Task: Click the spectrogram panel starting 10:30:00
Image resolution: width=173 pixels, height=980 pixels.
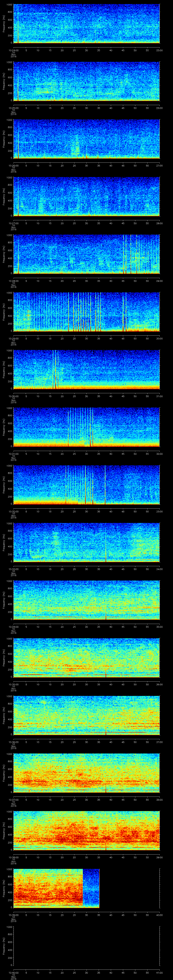Action: [86, 369]
